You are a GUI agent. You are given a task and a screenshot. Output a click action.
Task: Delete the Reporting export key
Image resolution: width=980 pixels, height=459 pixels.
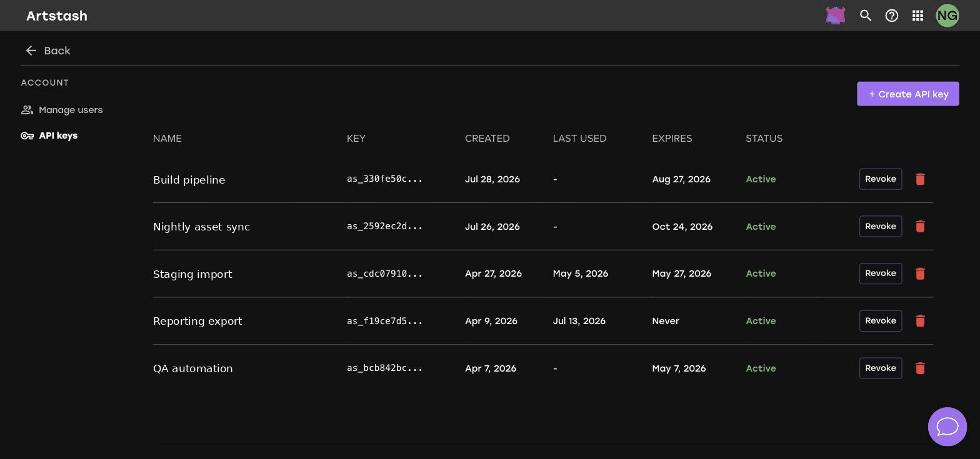pos(920,321)
